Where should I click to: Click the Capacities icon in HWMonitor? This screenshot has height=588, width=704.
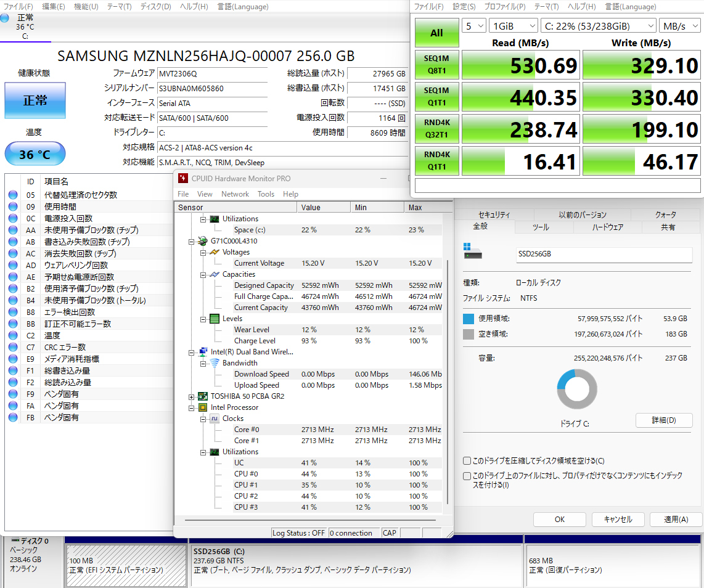(x=215, y=274)
